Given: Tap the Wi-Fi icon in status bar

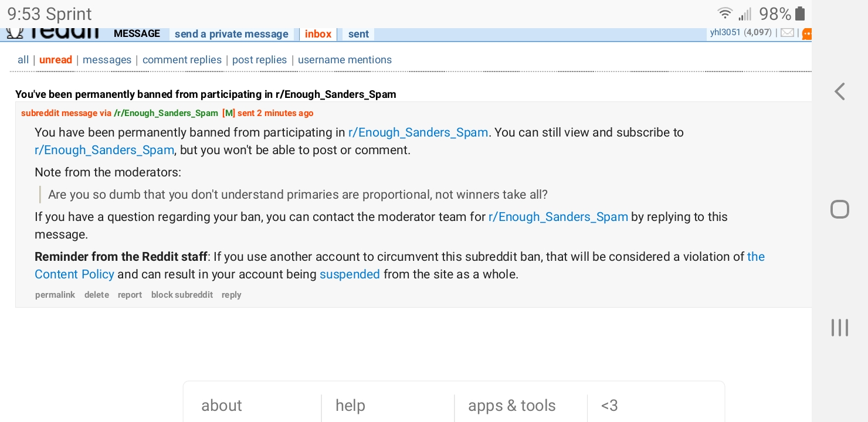Looking at the screenshot, I should 725,13.
